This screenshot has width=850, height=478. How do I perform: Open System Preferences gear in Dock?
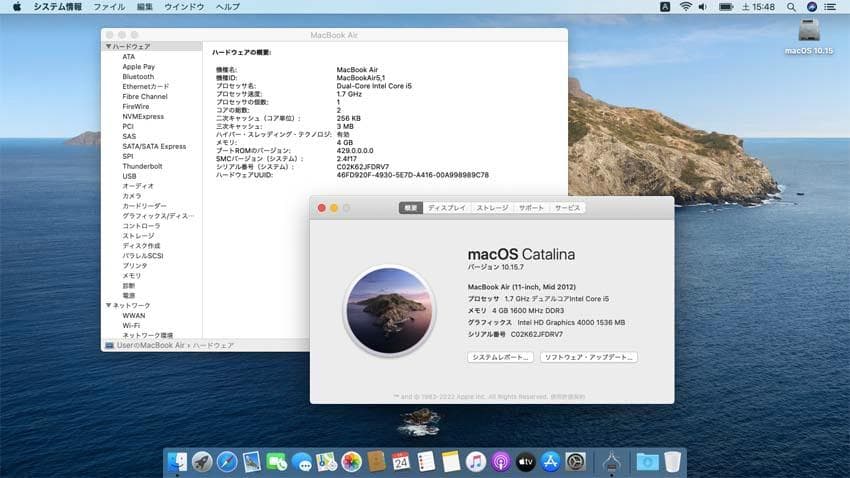coord(575,462)
